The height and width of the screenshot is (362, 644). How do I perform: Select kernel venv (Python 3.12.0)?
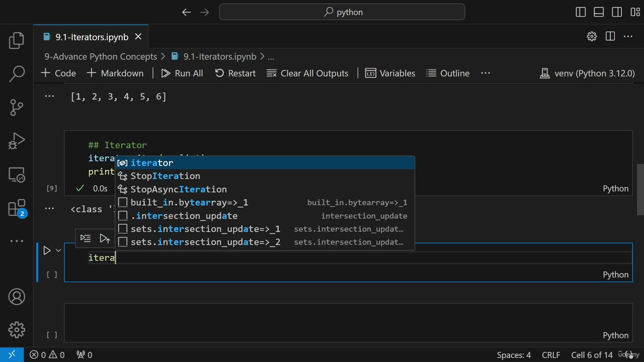click(587, 73)
